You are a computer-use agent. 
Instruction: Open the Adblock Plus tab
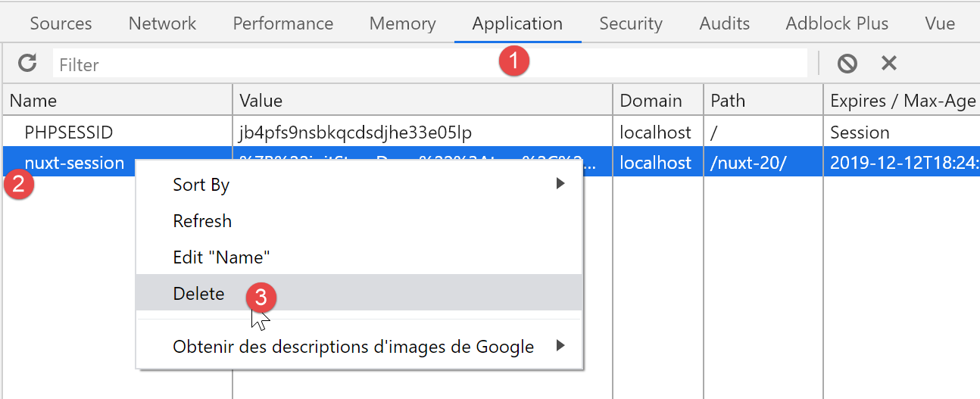[837, 23]
